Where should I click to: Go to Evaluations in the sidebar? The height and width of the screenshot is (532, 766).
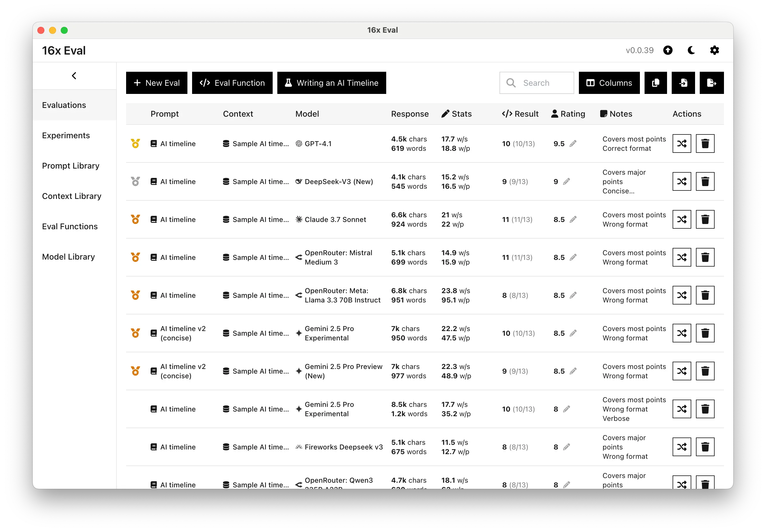click(x=74, y=105)
